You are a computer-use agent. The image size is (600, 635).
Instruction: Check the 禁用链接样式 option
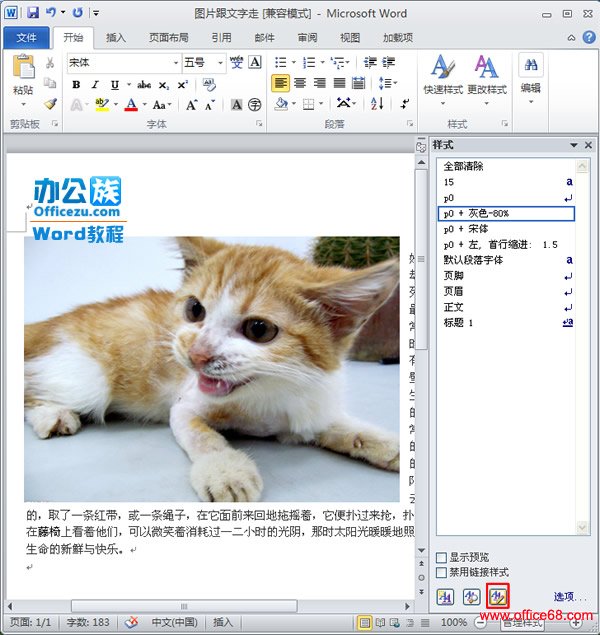442,572
